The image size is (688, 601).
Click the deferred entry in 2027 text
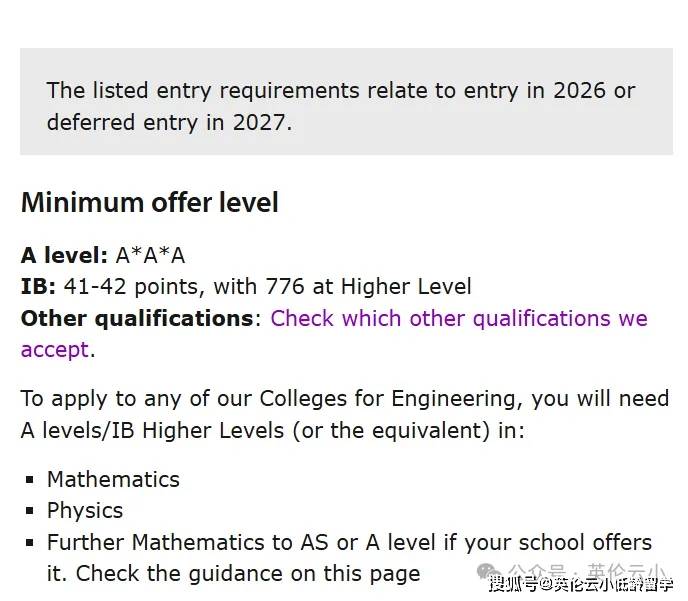coord(169,123)
